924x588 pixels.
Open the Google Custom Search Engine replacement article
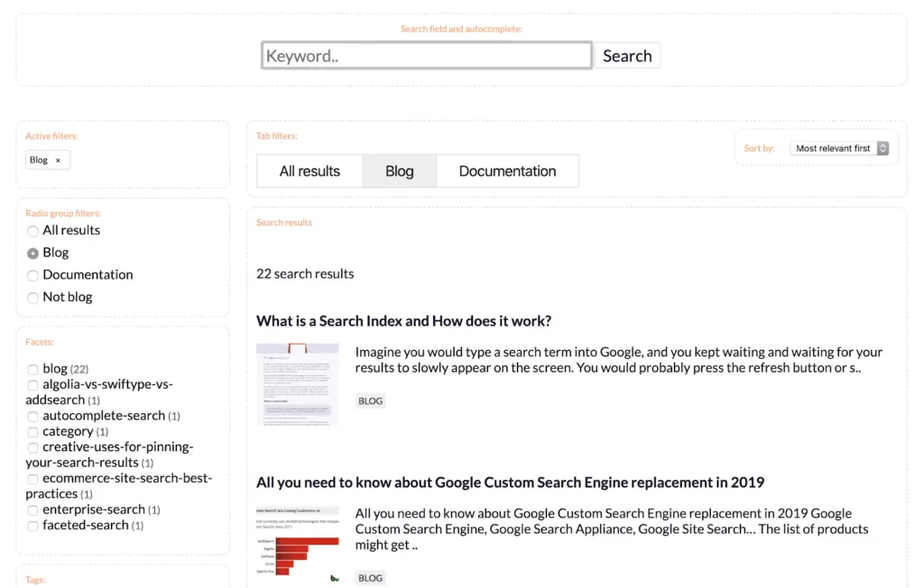(510, 482)
